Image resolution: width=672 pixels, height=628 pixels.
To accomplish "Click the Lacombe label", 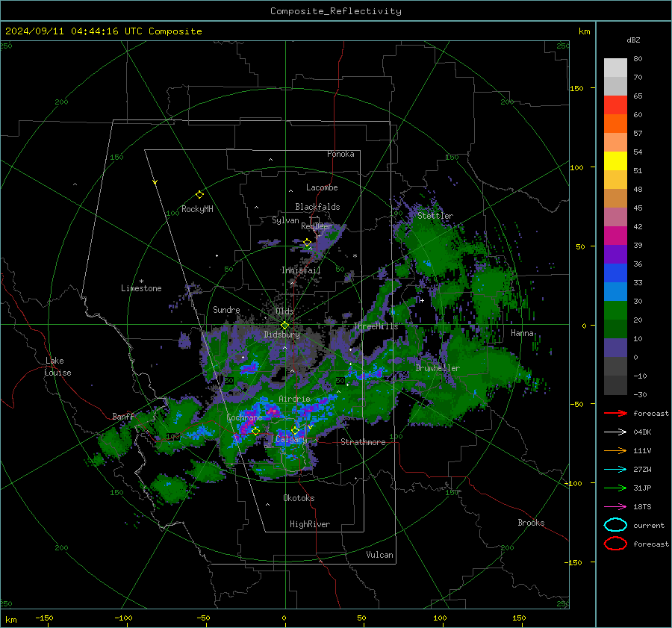I will pyautogui.click(x=322, y=187).
